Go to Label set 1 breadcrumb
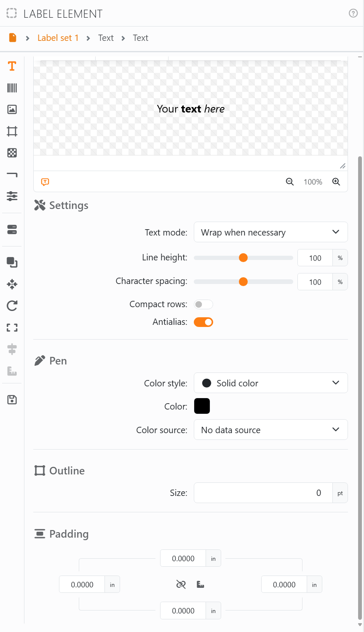The image size is (364, 632). click(58, 38)
